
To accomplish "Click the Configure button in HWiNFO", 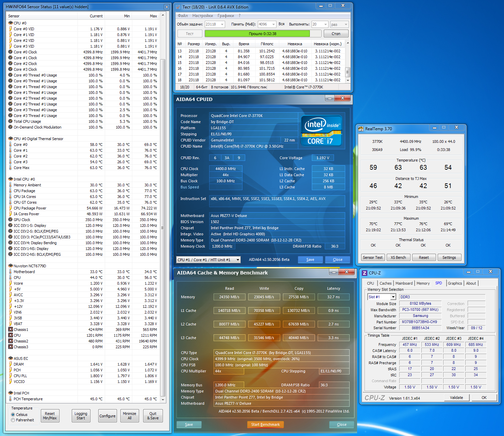I will [x=107, y=416].
